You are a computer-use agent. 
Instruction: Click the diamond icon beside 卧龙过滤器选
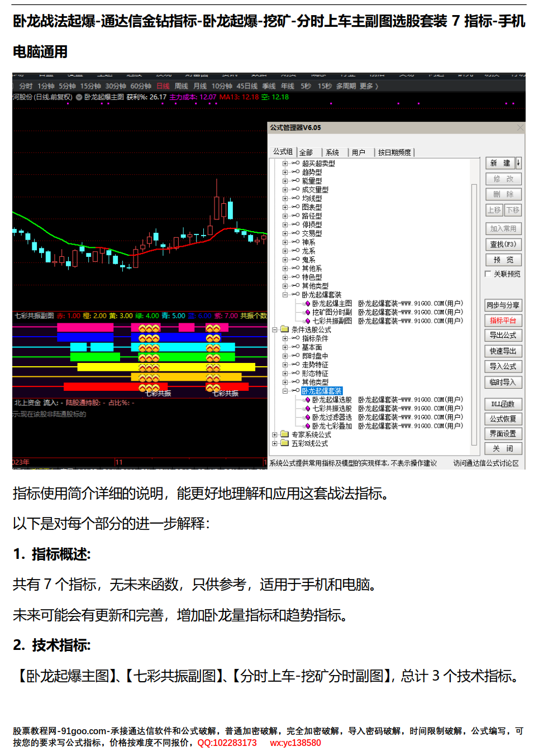307,418
